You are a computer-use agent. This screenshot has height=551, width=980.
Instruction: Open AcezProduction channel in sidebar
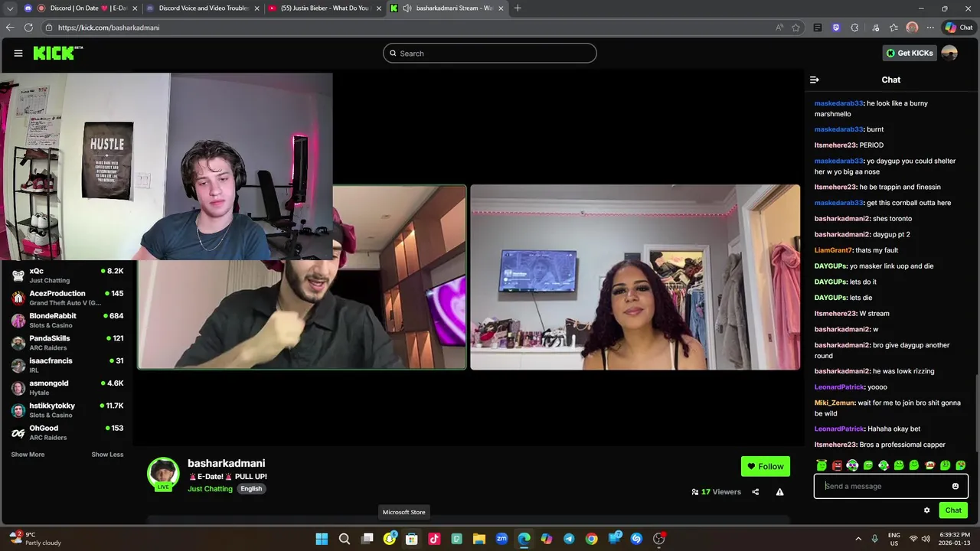click(x=67, y=298)
